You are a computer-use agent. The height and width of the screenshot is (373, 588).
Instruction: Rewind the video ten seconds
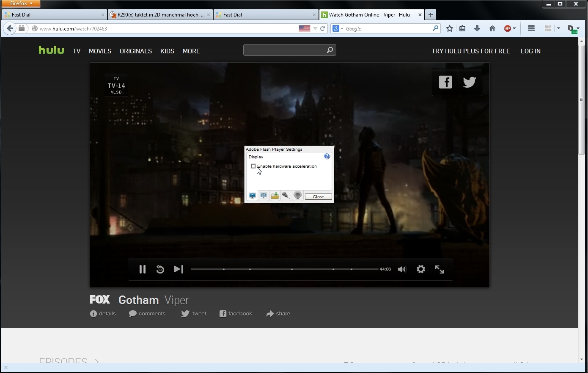(x=160, y=269)
